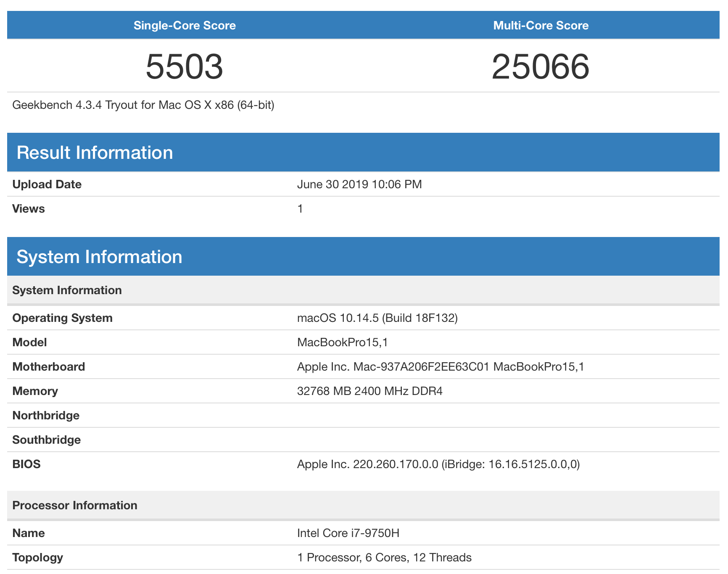Image resolution: width=728 pixels, height=574 pixels.
Task: Click the Upload Date label
Action: (x=47, y=184)
